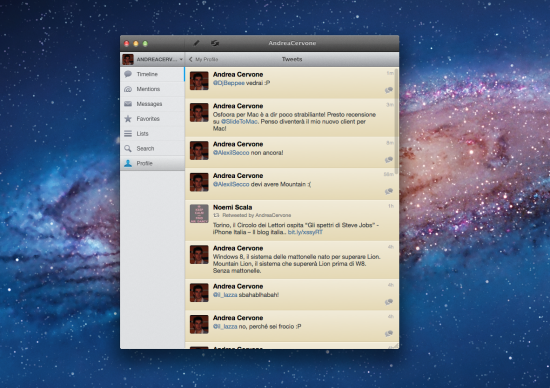Viewport: 550px width, 388px height.
Task: Click conversation icon on 'devi avere Mountain' tweet
Action: tap(389, 192)
